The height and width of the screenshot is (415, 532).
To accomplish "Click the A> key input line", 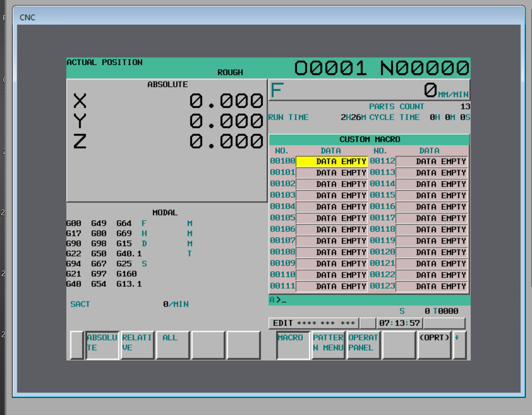I will click(x=369, y=300).
